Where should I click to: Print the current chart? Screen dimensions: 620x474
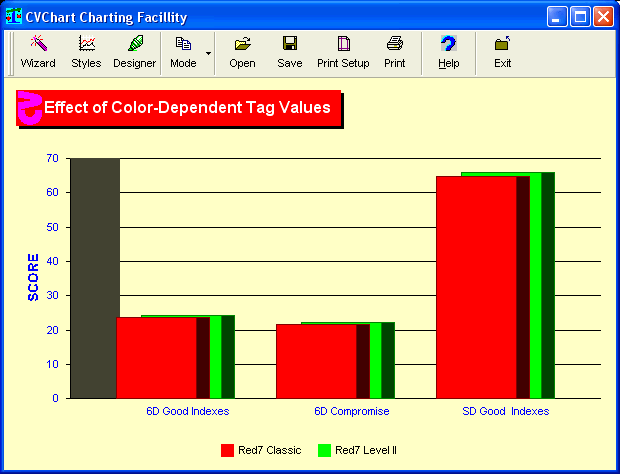394,52
